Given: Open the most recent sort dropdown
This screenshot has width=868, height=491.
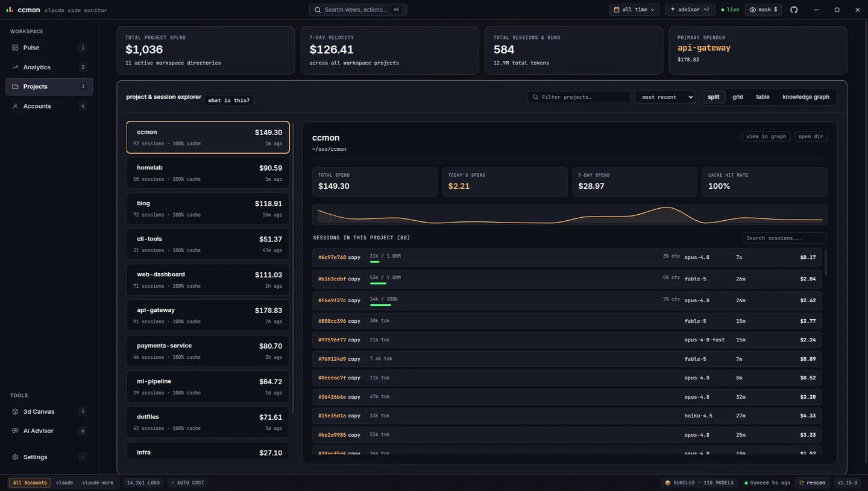Looking at the screenshot, I should coord(665,97).
